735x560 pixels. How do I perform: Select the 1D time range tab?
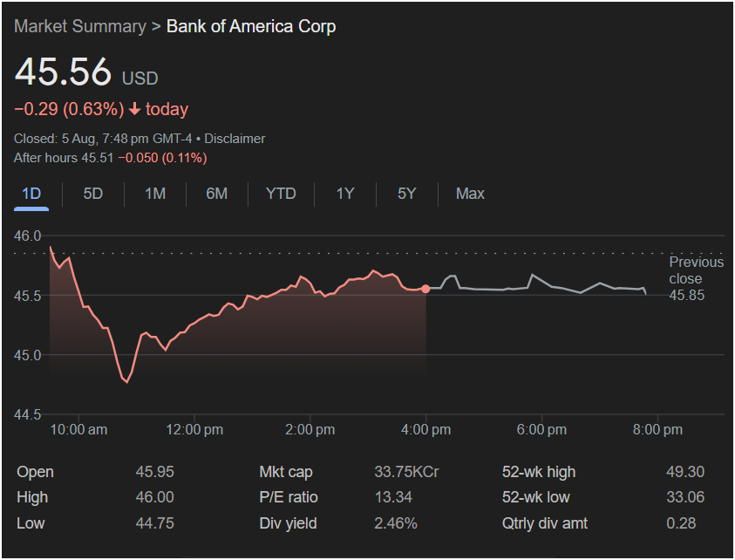[x=31, y=194]
